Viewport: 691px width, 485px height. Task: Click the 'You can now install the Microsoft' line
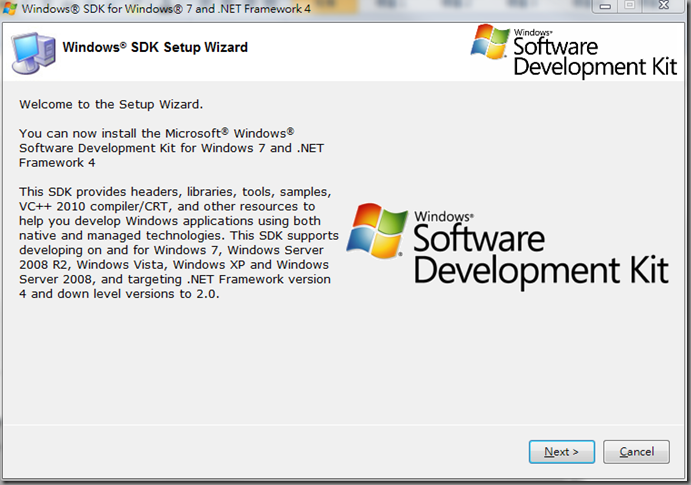coord(156,133)
